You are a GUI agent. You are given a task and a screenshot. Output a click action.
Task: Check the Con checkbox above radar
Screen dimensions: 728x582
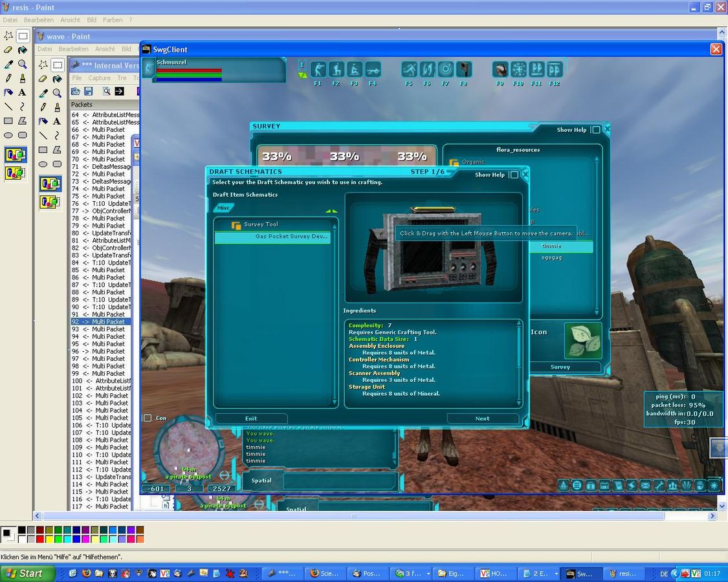[148, 418]
